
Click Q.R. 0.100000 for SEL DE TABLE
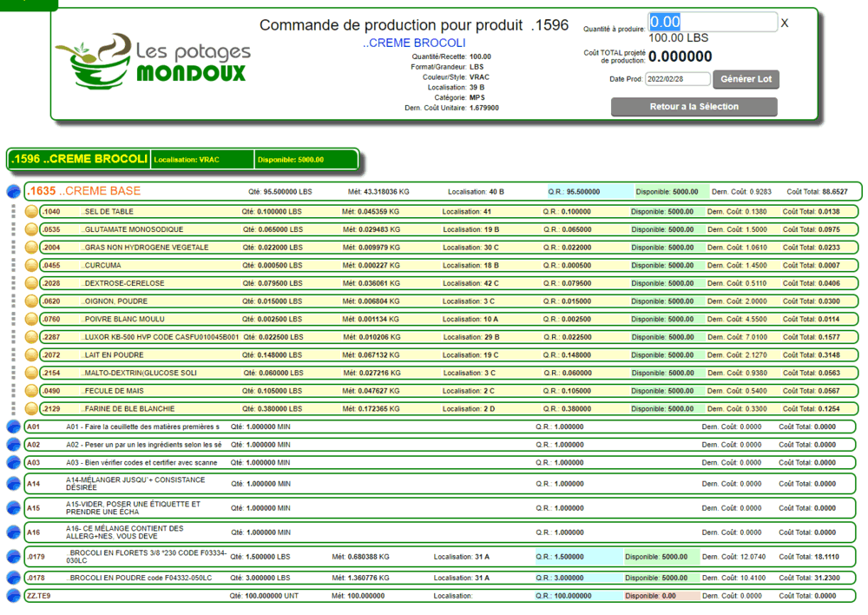click(x=567, y=212)
